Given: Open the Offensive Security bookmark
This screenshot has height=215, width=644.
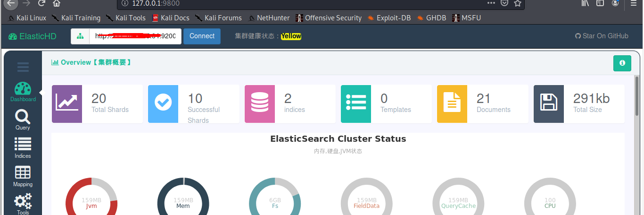Looking at the screenshot, I should click(329, 18).
